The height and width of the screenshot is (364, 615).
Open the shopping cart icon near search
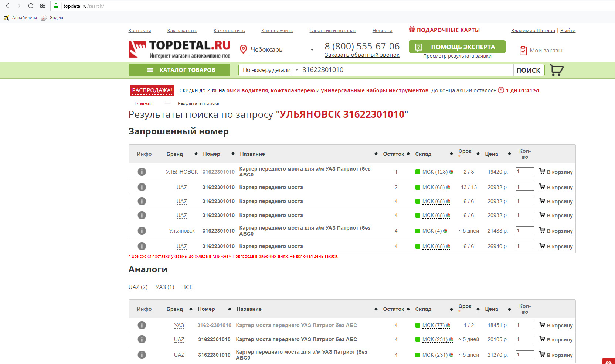[x=557, y=70]
